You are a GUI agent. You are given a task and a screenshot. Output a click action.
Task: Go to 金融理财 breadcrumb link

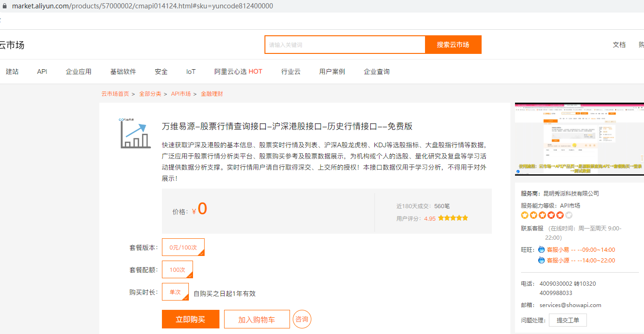tap(212, 94)
